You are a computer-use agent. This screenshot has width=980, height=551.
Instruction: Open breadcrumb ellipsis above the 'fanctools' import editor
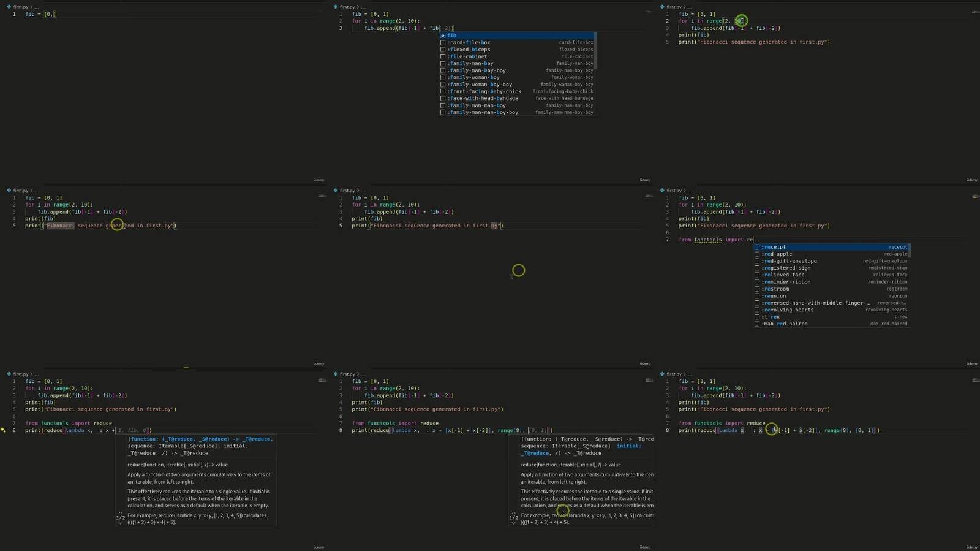click(689, 191)
